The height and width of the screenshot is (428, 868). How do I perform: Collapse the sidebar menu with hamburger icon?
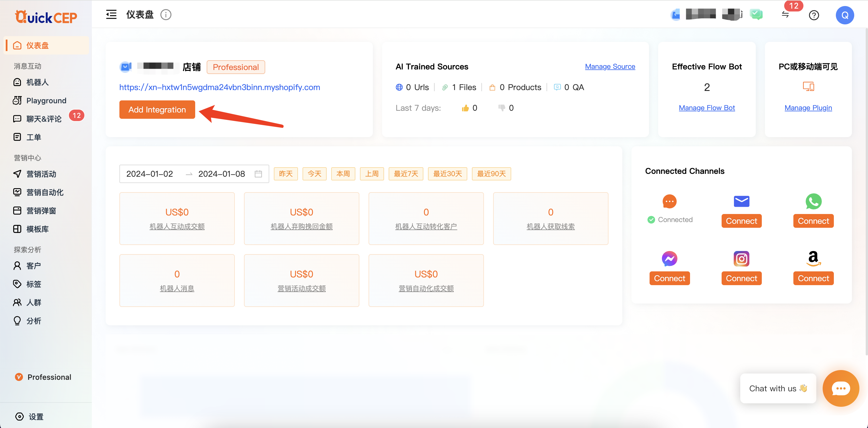coord(111,14)
